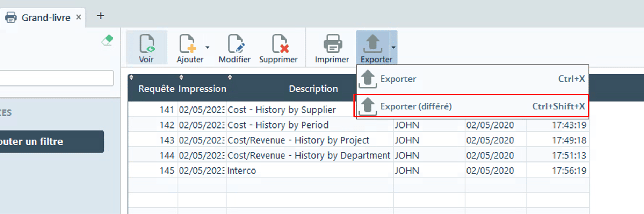The height and width of the screenshot is (214, 644).
Task: Click the Imprimer printer icon
Action: (x=332, y=44)
